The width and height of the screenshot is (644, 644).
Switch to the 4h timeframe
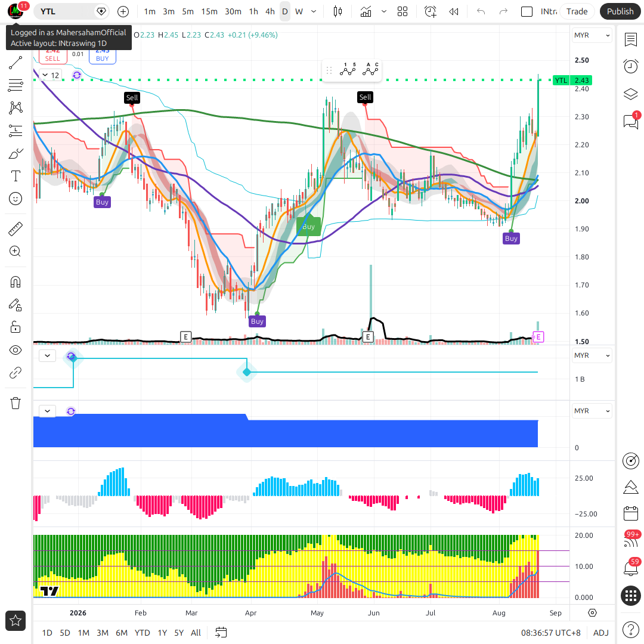point(270,11)
